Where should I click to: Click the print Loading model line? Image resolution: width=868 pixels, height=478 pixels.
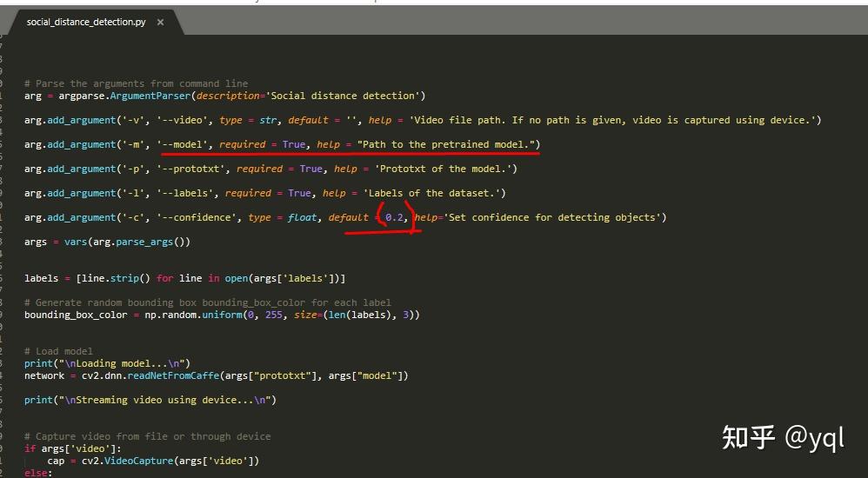107,363
